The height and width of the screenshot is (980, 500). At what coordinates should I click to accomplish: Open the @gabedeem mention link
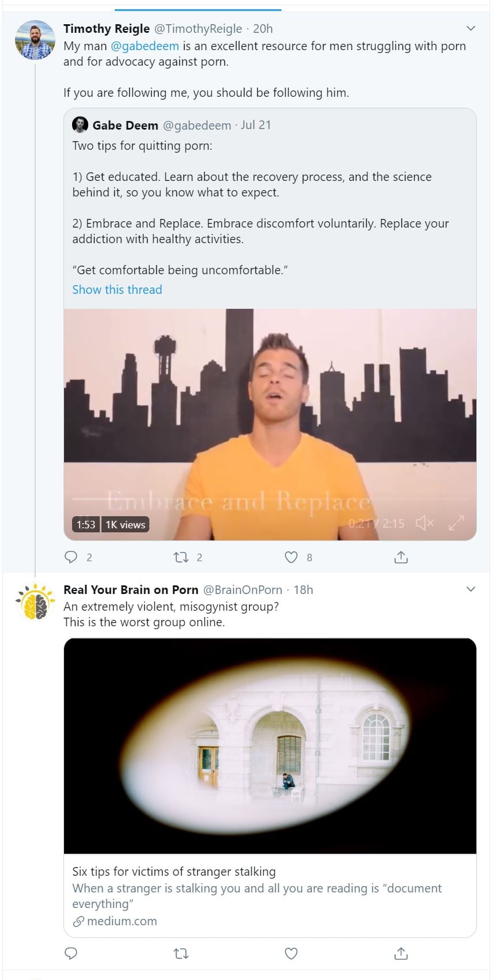[x=145, y=46]
